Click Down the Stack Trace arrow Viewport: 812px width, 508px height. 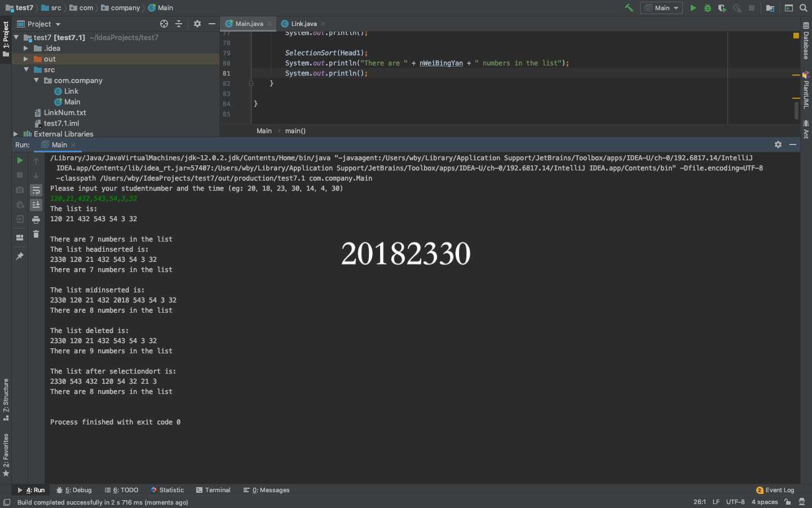click(36, 176)
